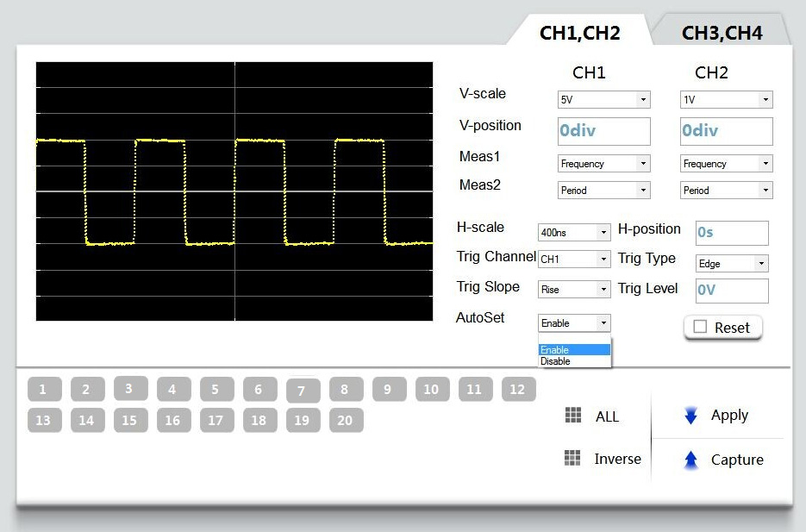Toggle device button 16
This screenshot has width=806, height=532.
point(174,420)
